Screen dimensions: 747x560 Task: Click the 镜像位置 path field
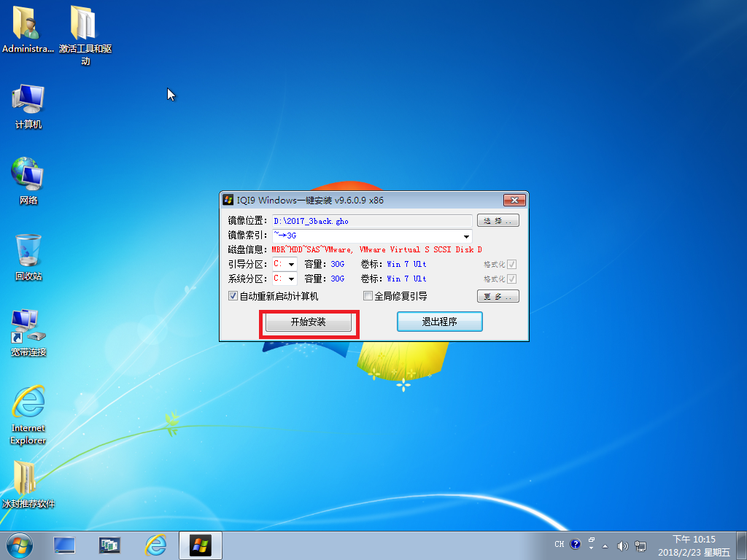tap(372, 221)
